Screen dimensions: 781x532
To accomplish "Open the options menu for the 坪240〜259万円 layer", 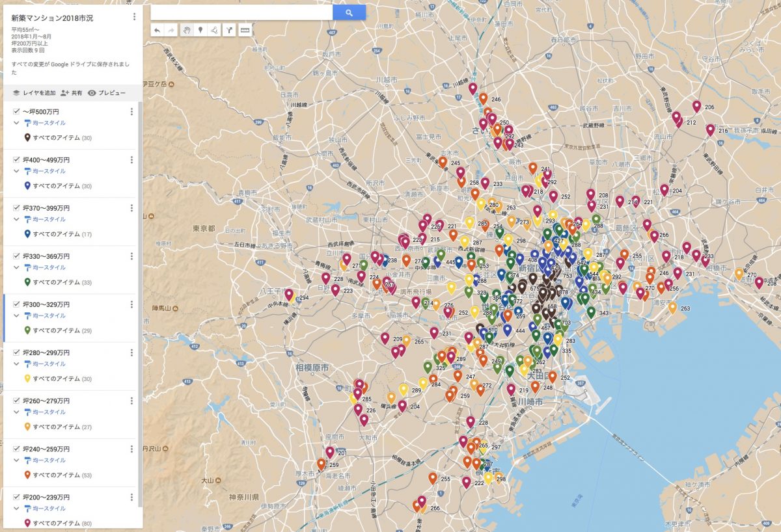I will (131, 449).
